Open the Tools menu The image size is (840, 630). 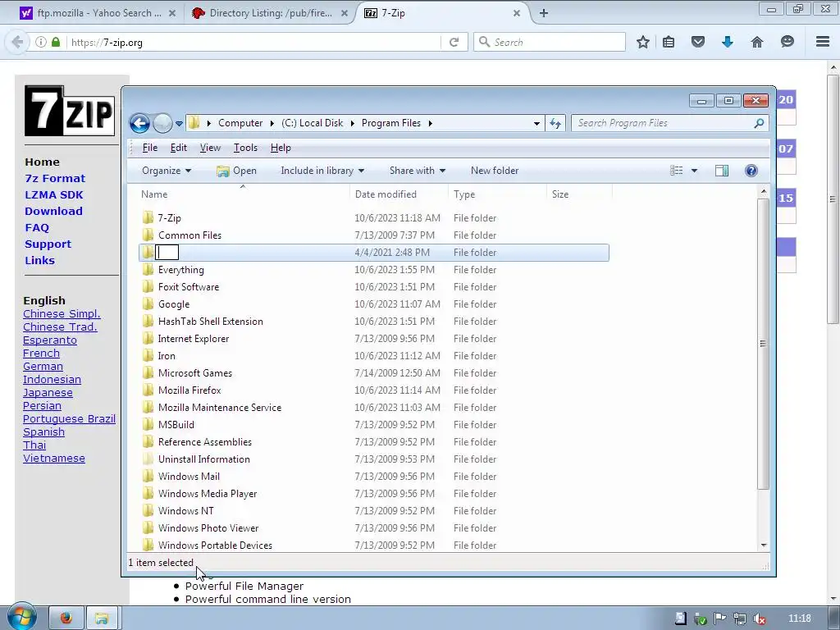click(245, 148)
